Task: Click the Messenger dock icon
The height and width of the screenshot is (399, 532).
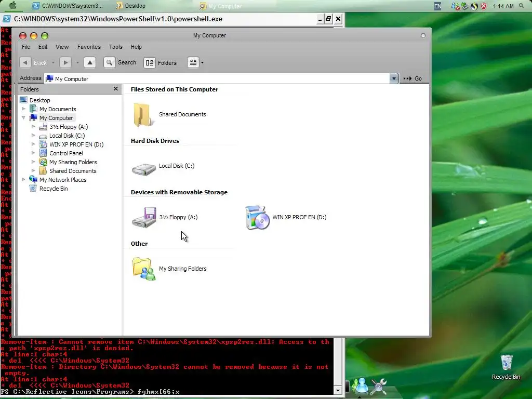Action: (361, 386)
